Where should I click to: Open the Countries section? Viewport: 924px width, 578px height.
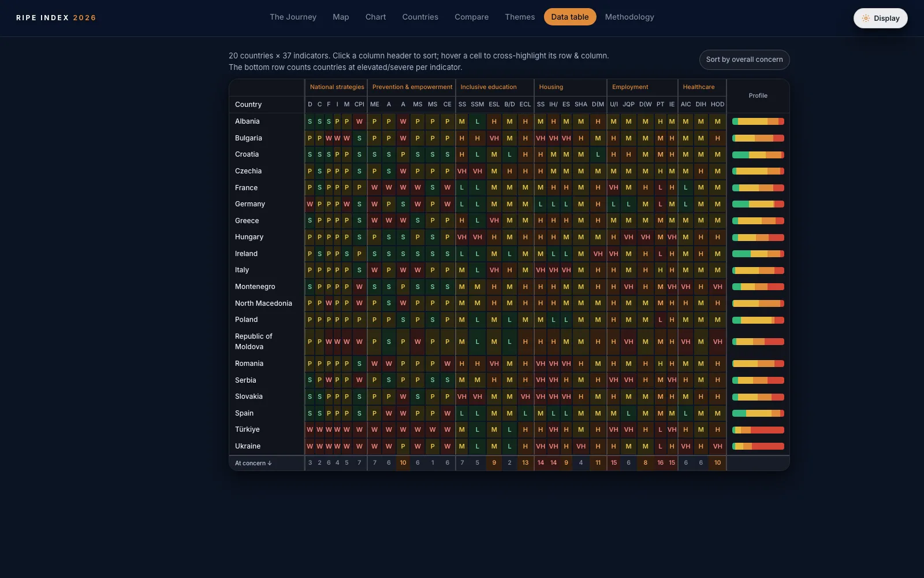pos(420,17)
